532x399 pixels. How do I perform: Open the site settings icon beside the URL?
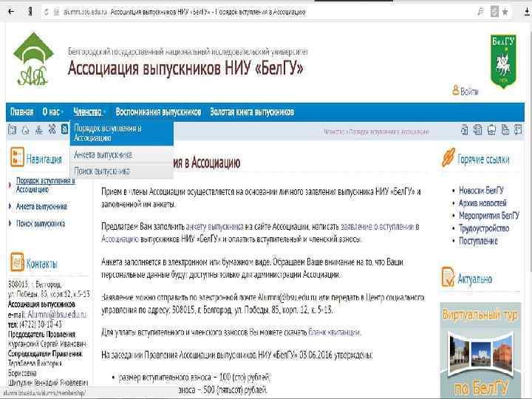[x=56, y=13]
